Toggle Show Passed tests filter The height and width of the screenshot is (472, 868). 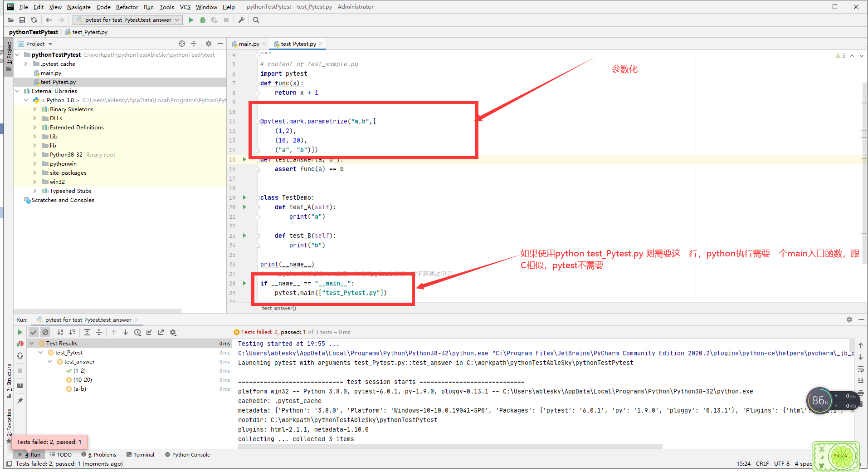pos(34,332)
